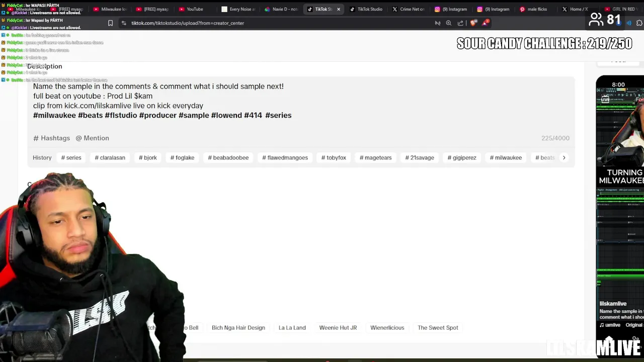
Task: Add the #tobyfox hashtag chip
Action: coord(334,157)
